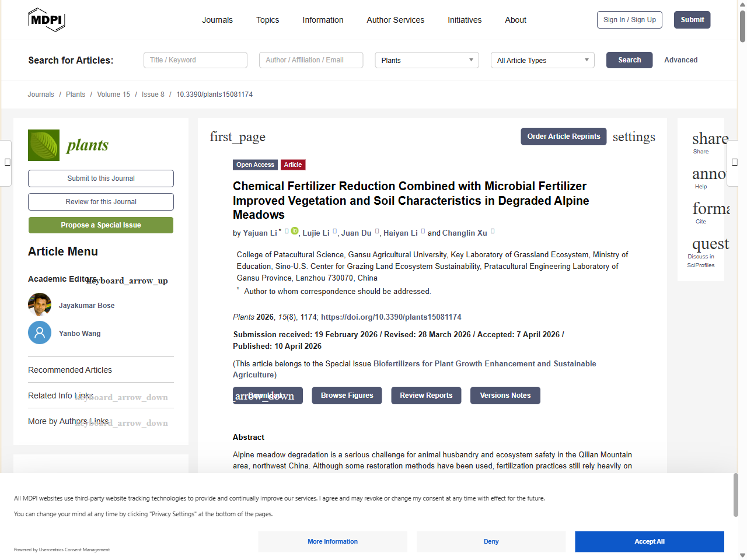The height and width of the screenshot is (560, 747).
Task: Open the Information menu
Action: click(323, 20)
